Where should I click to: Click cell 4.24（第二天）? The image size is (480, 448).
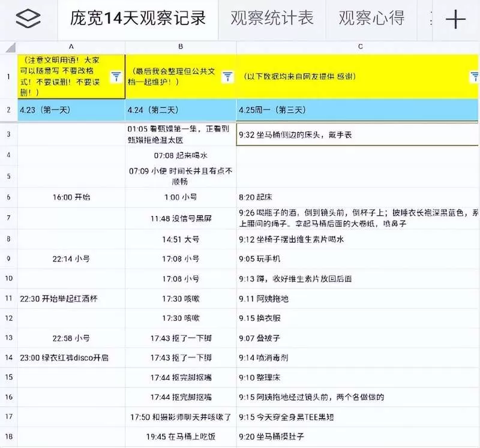tap(181, 110)
